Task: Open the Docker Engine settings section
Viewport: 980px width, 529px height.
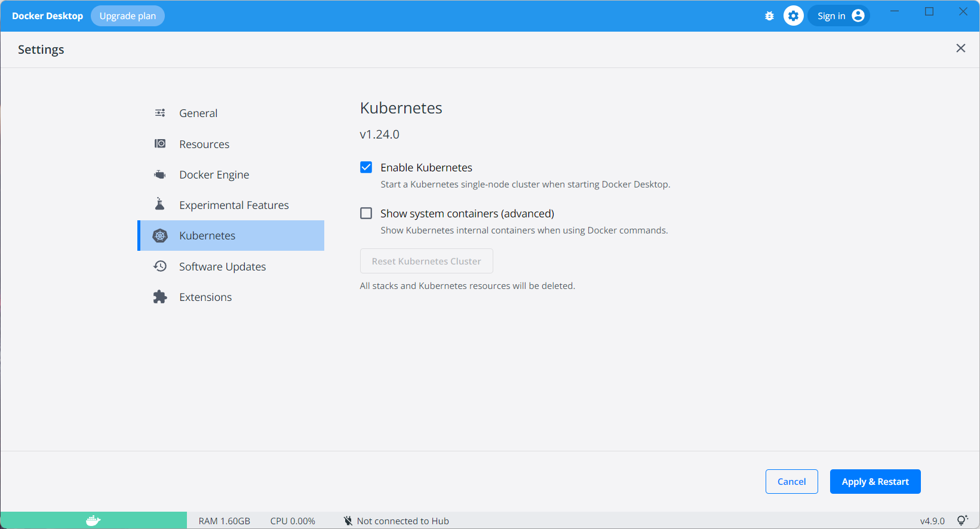Action: [x=231, y=174]
